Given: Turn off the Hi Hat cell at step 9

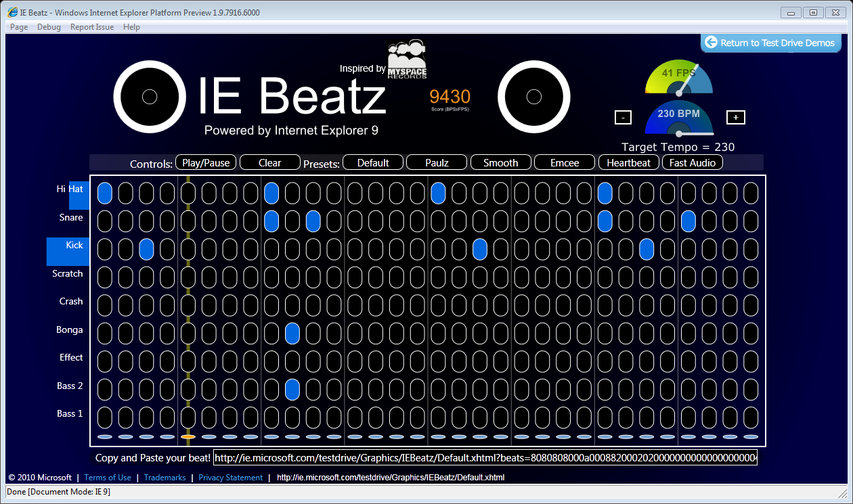Looking at the screenshot, I should pos(271,193).
